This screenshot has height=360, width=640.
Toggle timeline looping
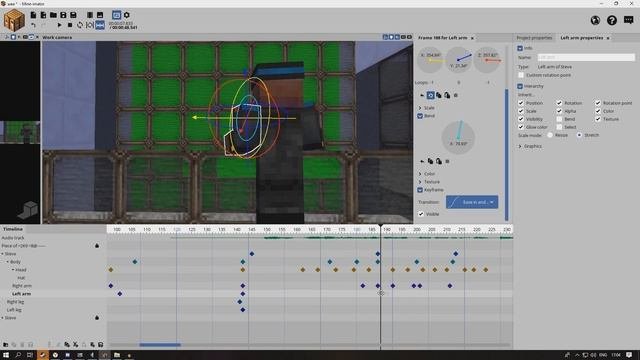80,25
